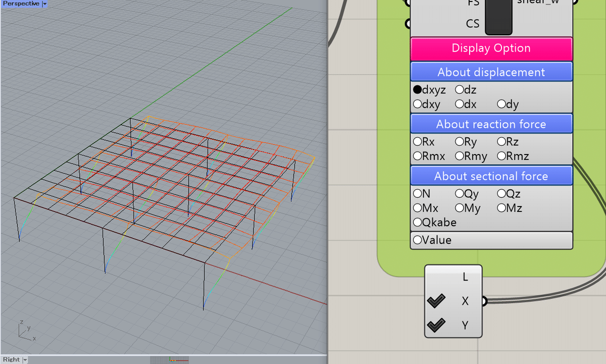Toggle the Value display option
Screen dimensions: 606x364
click(418, 240)
